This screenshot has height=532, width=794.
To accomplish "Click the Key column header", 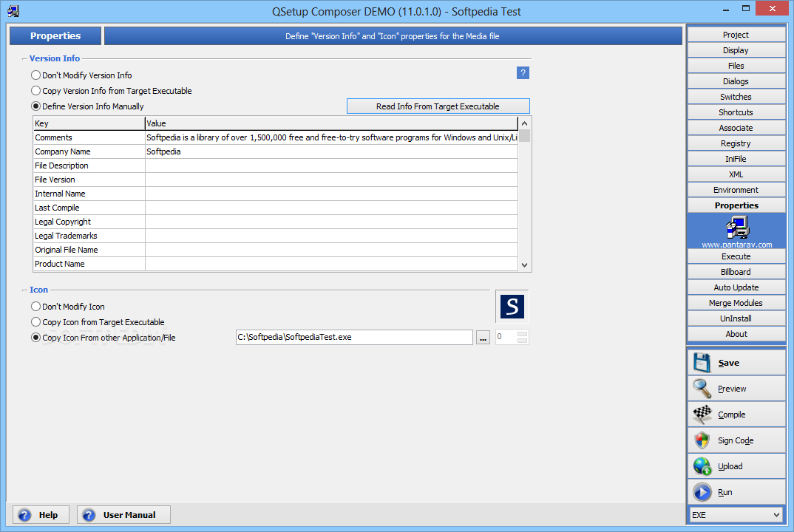I will [x=89, y=123].
